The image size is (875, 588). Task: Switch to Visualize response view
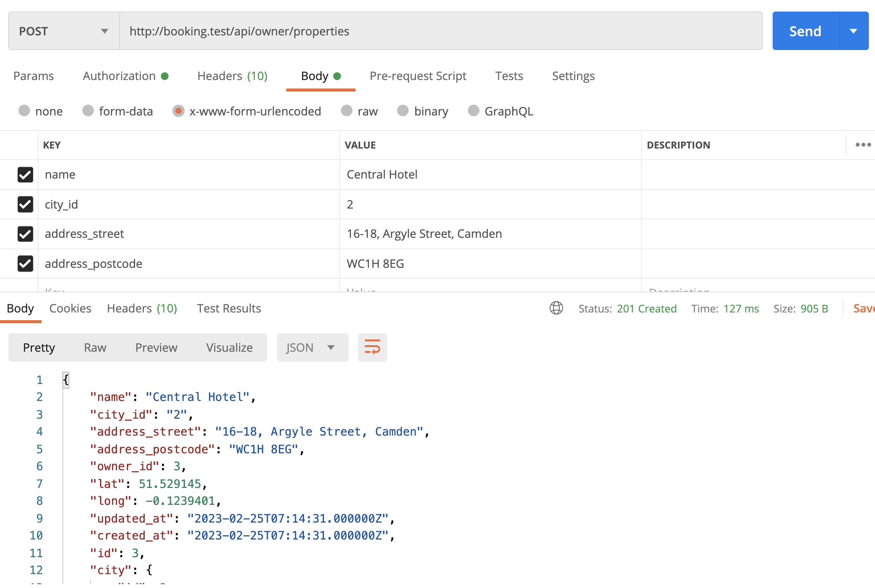[x=229, y=347]
